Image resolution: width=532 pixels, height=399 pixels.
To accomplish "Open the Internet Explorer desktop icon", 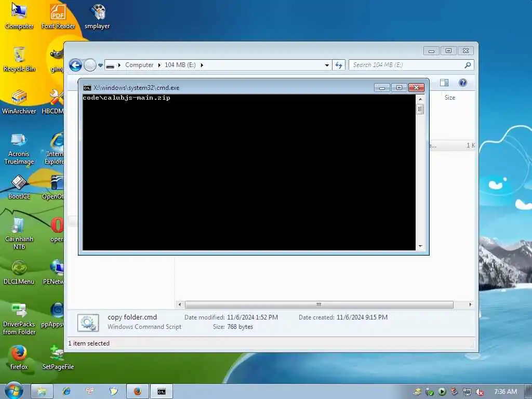I will tap(54, 149).
